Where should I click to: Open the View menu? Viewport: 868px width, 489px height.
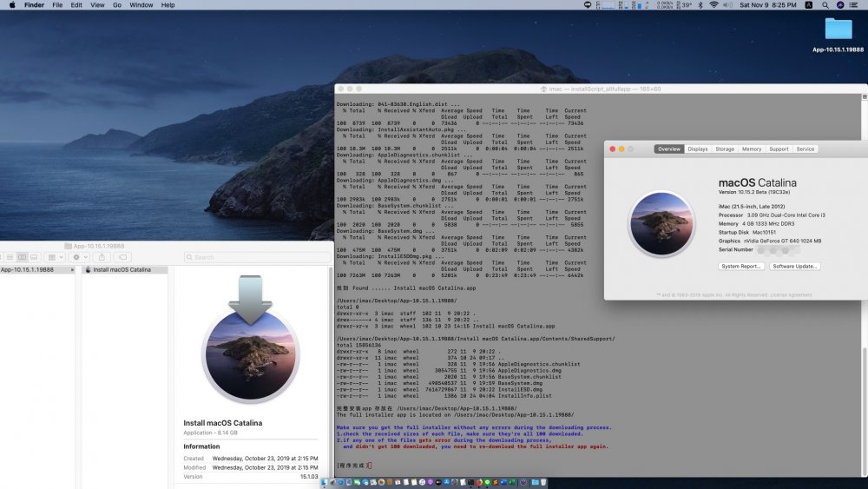(97, 5)
